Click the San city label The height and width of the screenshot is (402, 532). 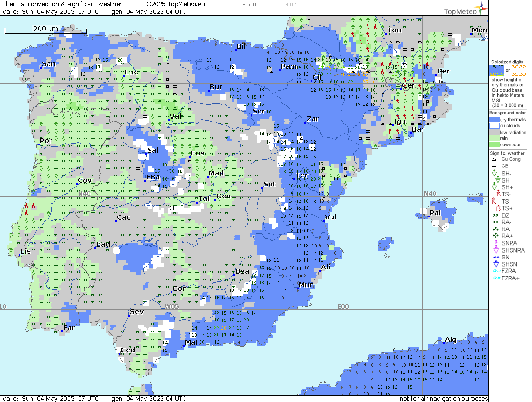(x=49, y=64)
